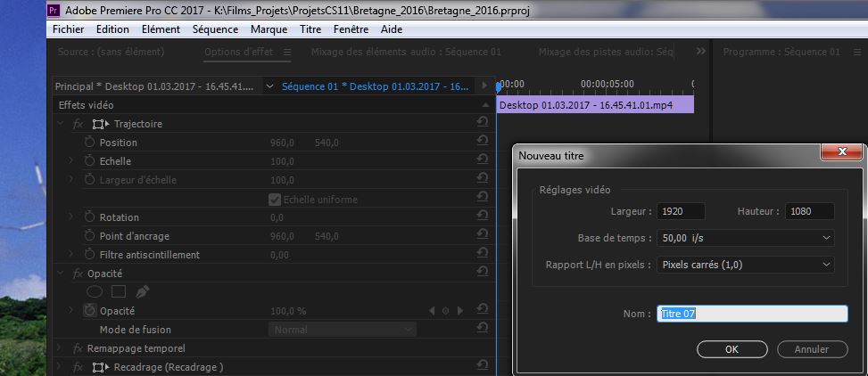Select the Options d'effet tab
This screenshot has height=376, width=868.
coord(238,52)
